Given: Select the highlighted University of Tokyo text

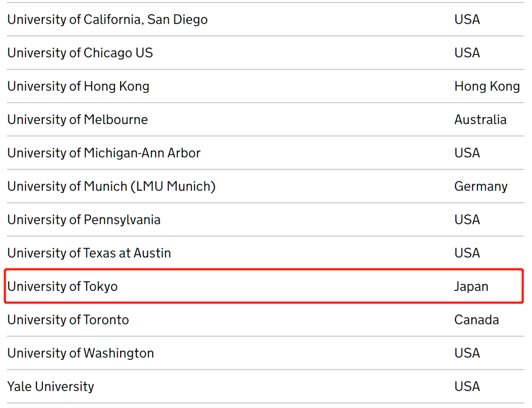Looking at the screenshot, I should tap(63, 287).
